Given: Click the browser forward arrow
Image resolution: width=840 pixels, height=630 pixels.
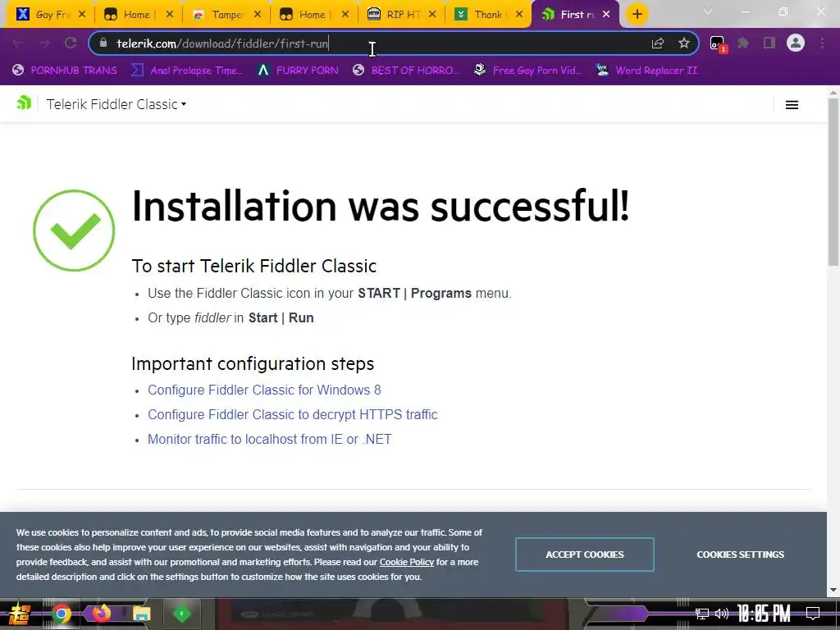Looking at the screenshot, I should 44,43.
